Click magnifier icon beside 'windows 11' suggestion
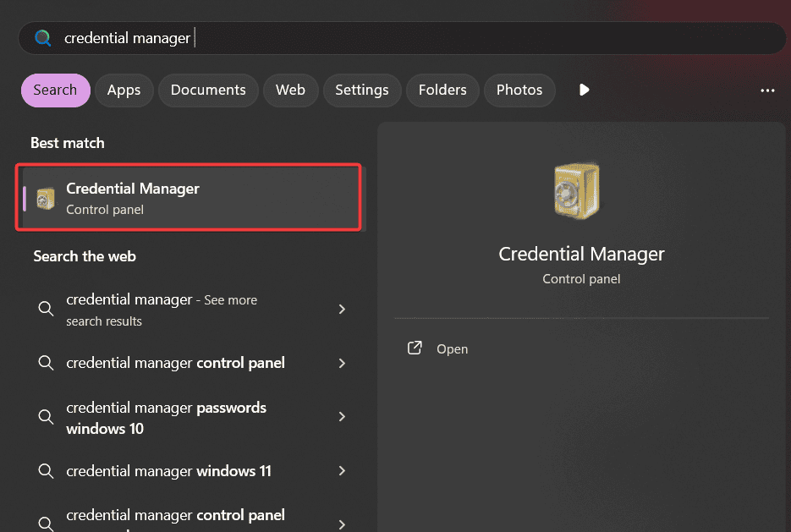The image size is (791, 532). 46,471
